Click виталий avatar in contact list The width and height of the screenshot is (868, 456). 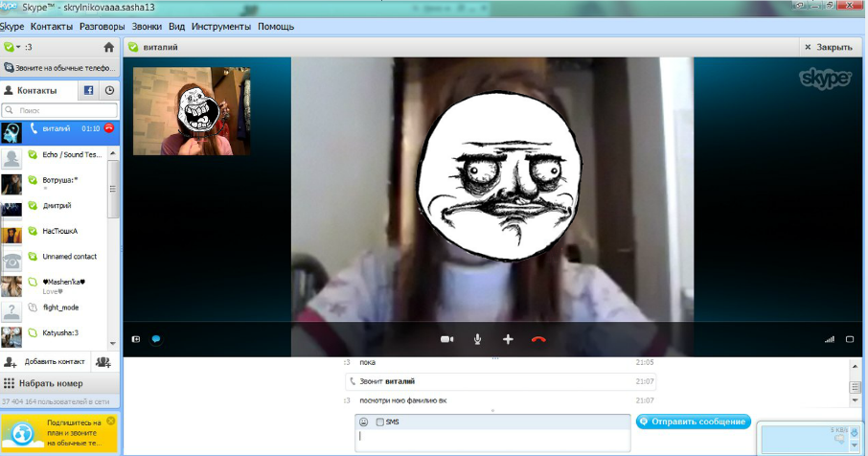pyautogui.click(x=11, y=132)
